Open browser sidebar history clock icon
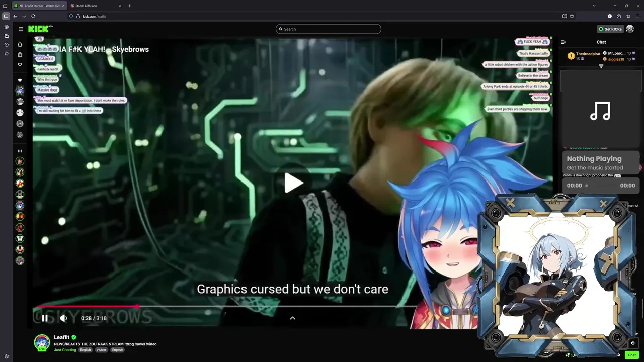 coord(6,45)
